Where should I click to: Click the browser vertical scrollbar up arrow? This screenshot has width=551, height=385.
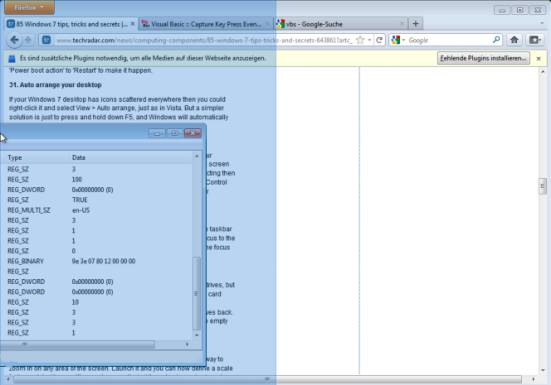click(x=543, y=71)
